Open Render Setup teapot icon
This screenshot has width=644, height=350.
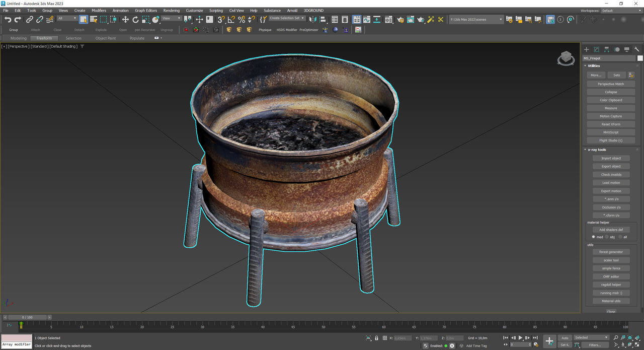400,20
